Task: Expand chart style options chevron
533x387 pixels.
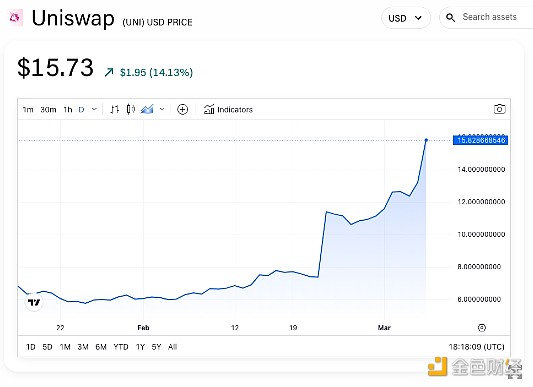Action: (x=162, y=109)
